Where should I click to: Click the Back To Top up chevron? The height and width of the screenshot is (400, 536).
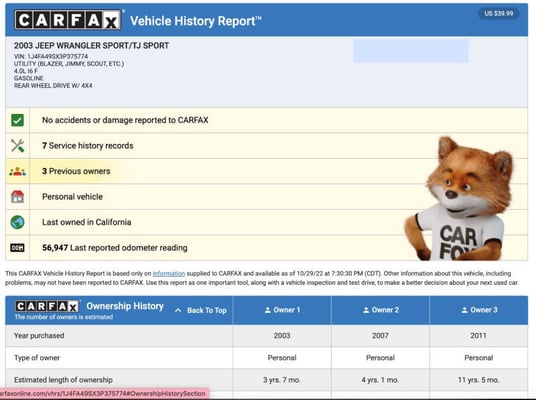pos(178,310)
